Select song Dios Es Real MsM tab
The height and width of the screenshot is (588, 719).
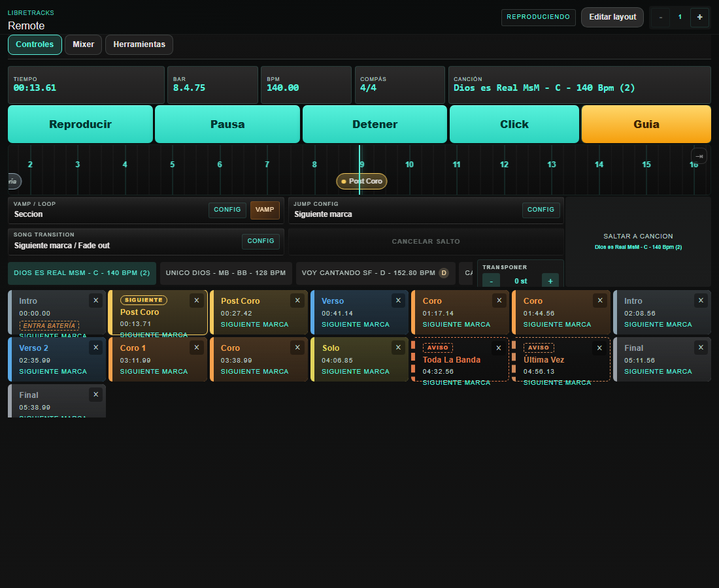click(x=82, y=273)
